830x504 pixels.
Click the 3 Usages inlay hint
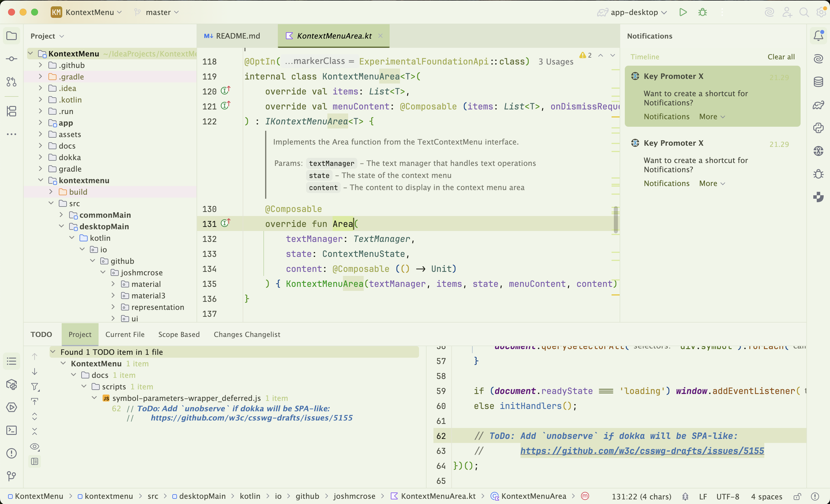[556, 62]
